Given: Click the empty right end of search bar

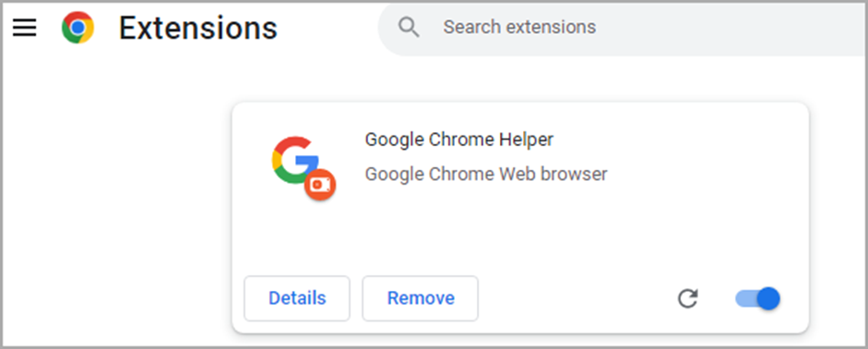Looking at the screenshot, I should pos(775,27).
